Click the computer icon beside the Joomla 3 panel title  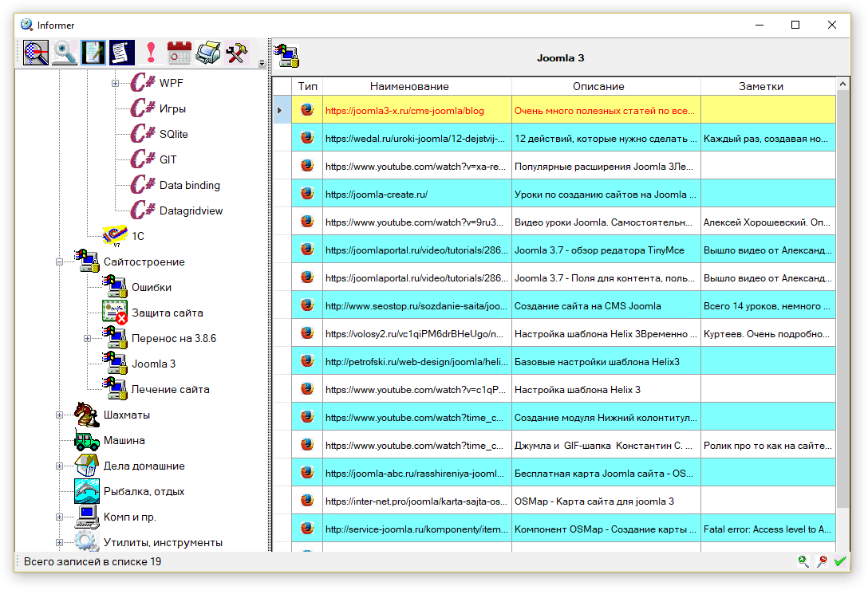(286, 56)
